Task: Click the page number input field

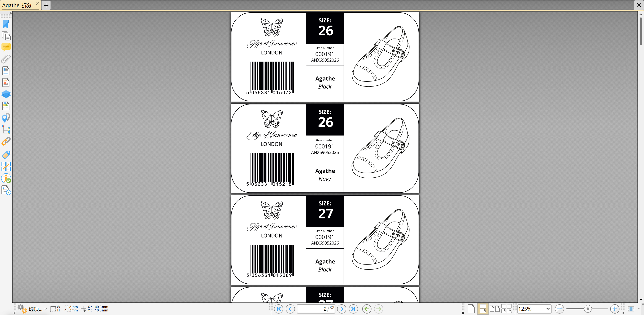Action: click(x=316, y=309)
